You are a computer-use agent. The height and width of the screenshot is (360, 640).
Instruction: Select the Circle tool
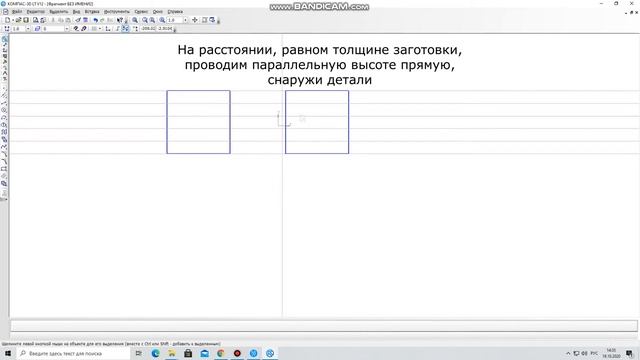(4, 110)
